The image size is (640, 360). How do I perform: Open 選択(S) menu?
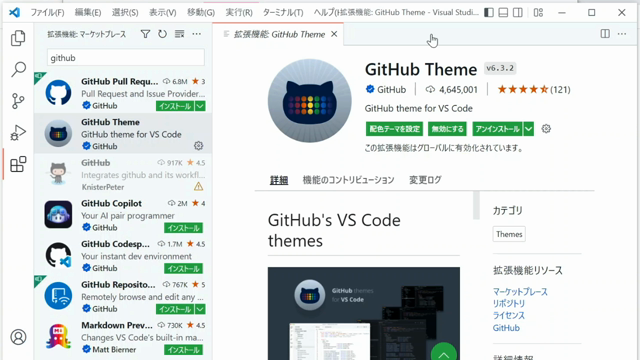(125, 13)
